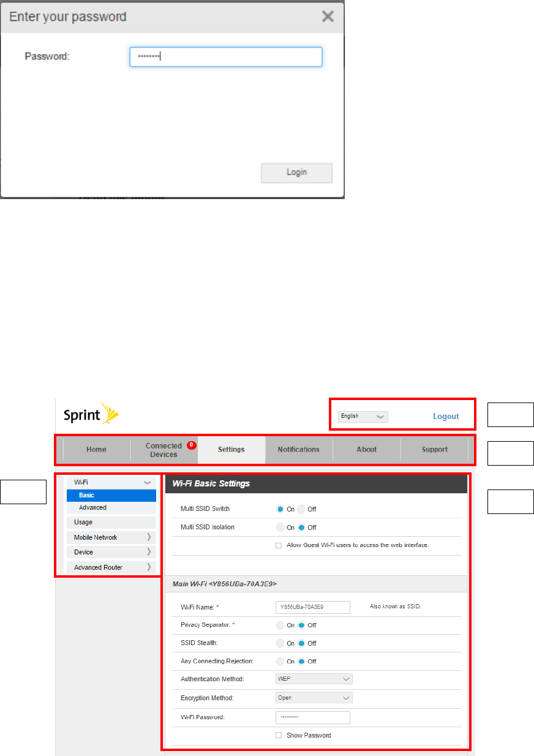Screen dimensions: 534x756
Task: Expand the Device sidebar section
Action: point(111,552)
